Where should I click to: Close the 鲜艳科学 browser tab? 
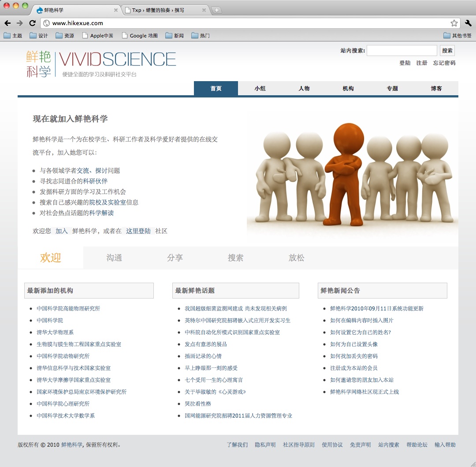tap(116, 10)
